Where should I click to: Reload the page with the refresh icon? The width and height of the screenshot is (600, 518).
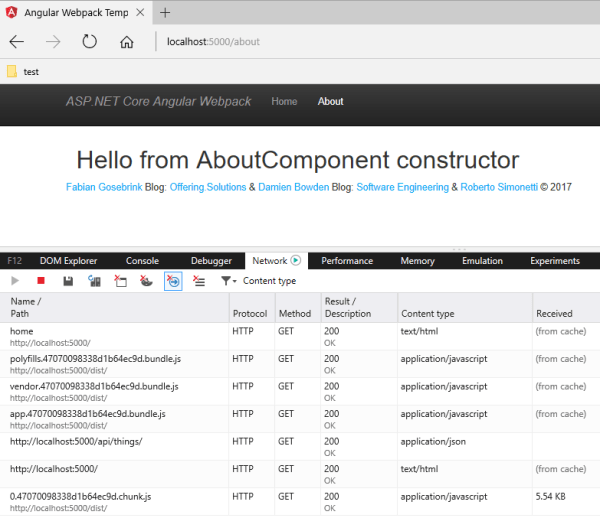[x=90, y=41]
